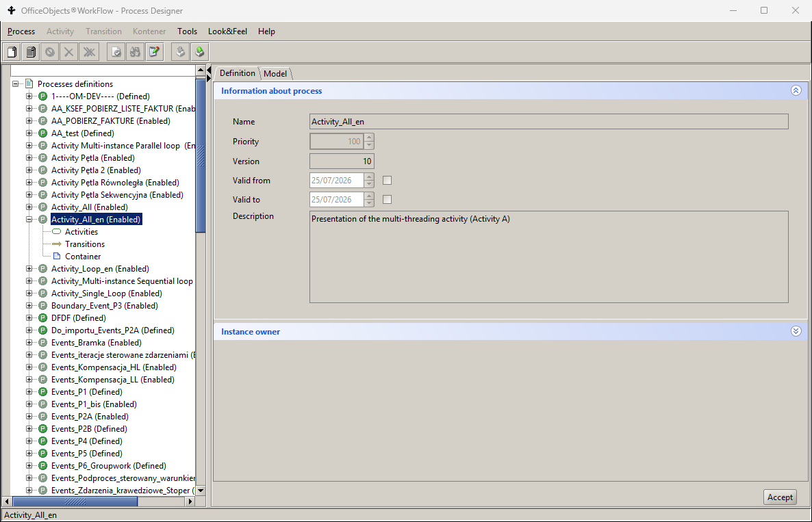The height and width of the screenshot is (522, 812).
Task: Click the copy process document toolbar icon
Action: pyautogui.click(x=31, y=52)
